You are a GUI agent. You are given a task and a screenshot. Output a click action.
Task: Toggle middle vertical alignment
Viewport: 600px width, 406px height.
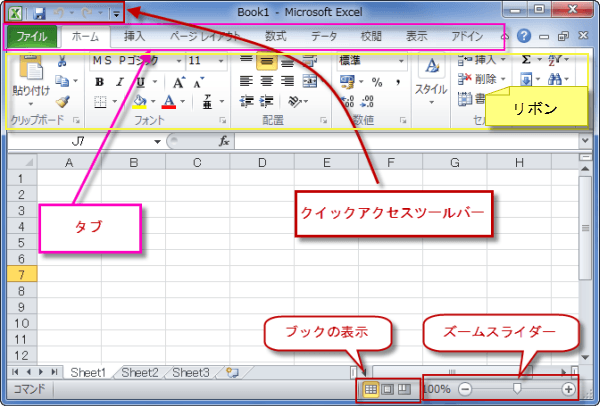point(267,60)
